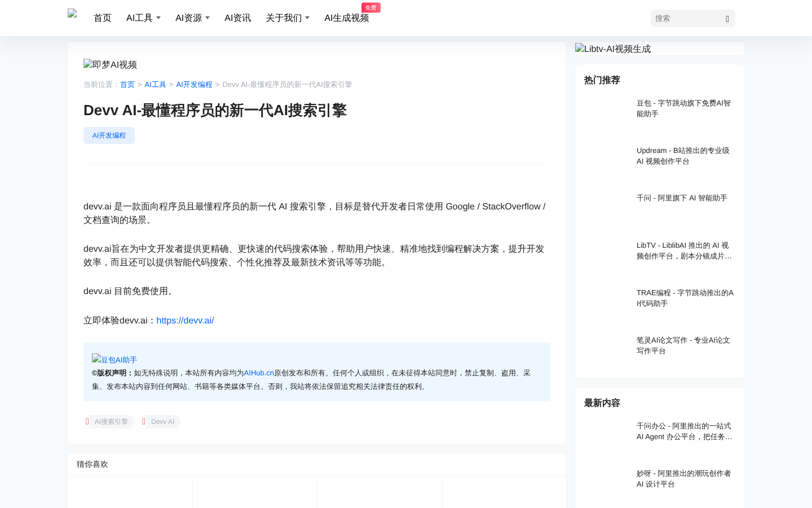
Task: Open 千问 - 阿里旗下 AI 智能助手
Action: click(682, 198)
